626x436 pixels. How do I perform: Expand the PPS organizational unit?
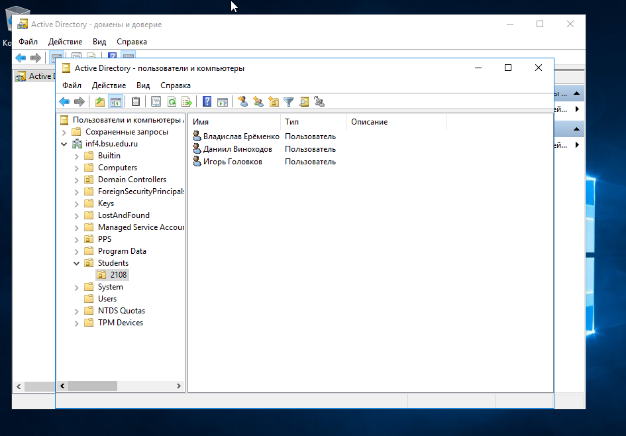click(x=76, y=240)
